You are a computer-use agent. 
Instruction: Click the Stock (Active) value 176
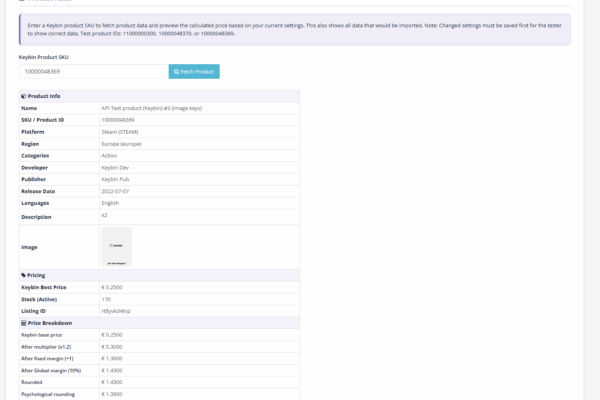106,299
